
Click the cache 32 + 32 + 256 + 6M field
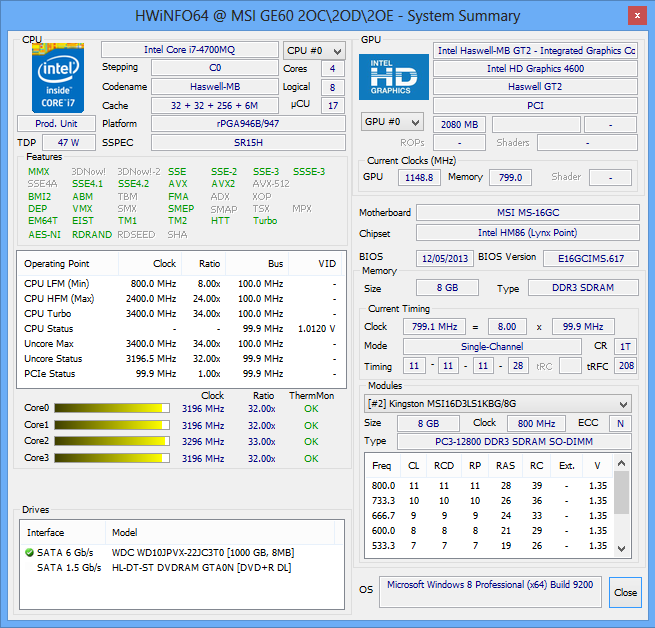pos(215,105)
